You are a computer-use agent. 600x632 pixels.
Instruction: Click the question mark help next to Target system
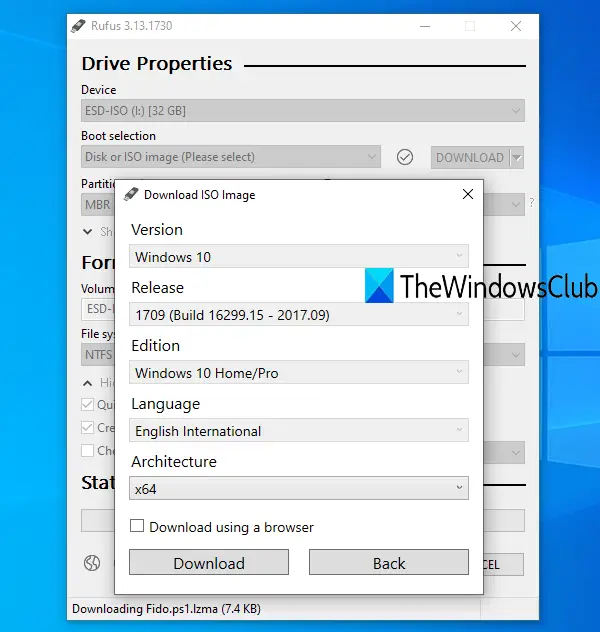click(x=532, y=202)
